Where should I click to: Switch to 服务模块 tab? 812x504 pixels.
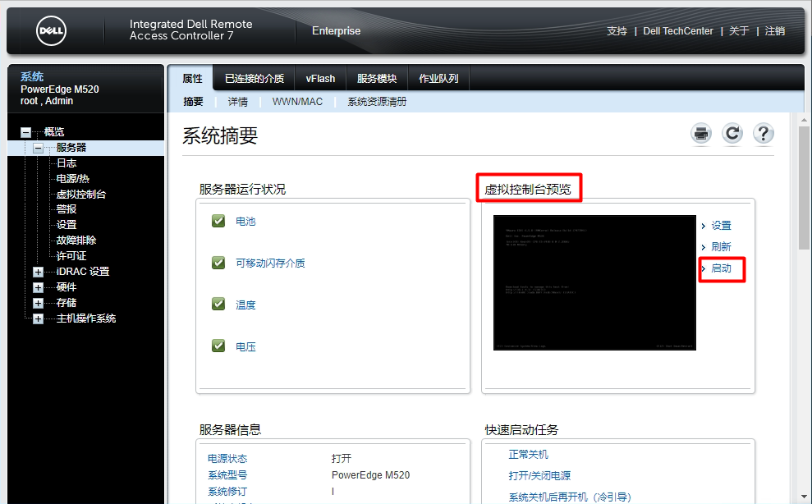click(x=377, y=78)
